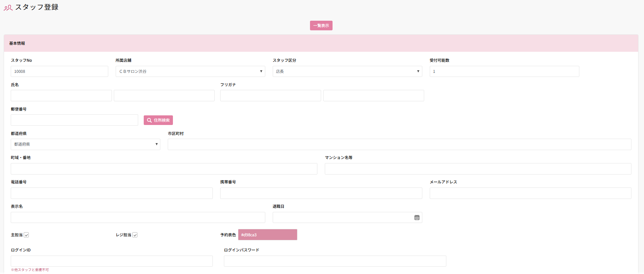Click the 一覧表示 list view button
The height and width of the screenshot is (274, 644).
tap(321, 26)
